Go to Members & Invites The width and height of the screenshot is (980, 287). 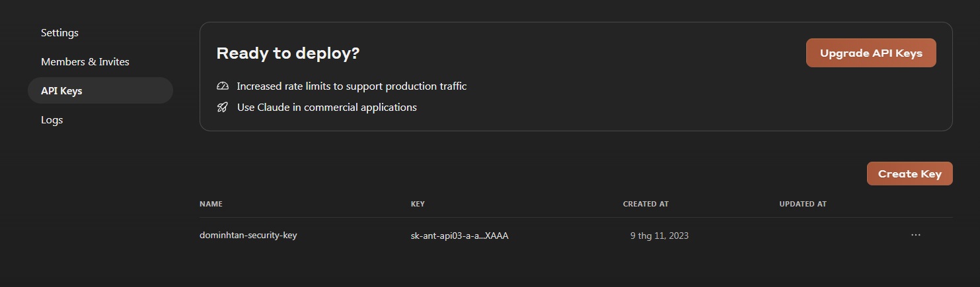point(85,62)
